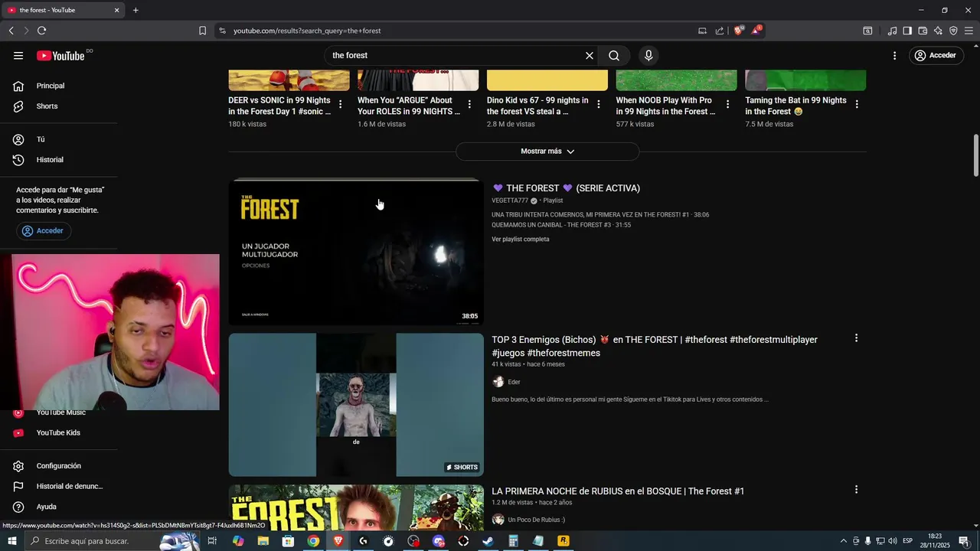This screenshot has width=980, height=551.
Task: Open the YouTube hamburger guide menu
Action: pyautogui.click(x=18, y=55)
